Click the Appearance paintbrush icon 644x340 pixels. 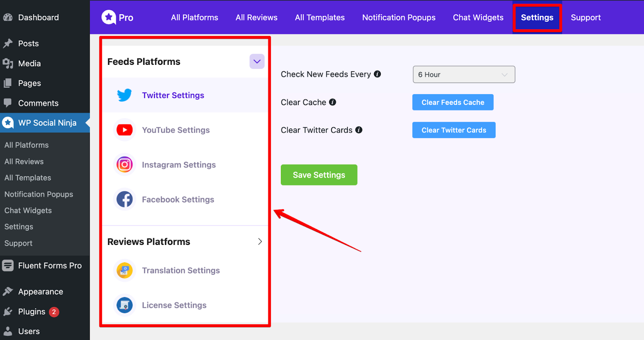[x=8, y=291]
